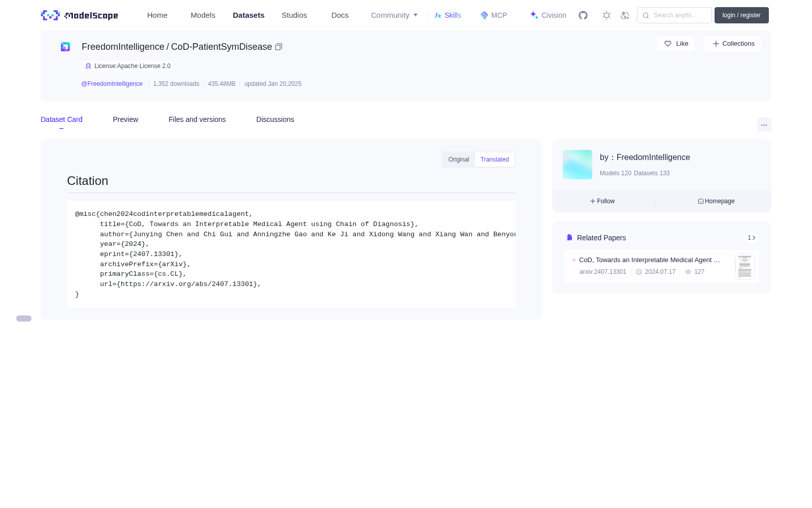Open the Models menu item
This screenshot has width=812, height=508.
[203, 15]
